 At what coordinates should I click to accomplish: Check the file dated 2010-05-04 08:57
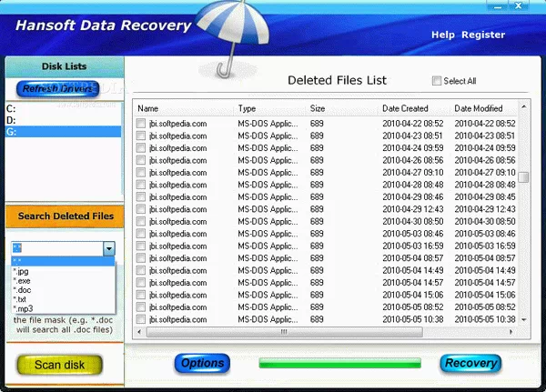141,258
